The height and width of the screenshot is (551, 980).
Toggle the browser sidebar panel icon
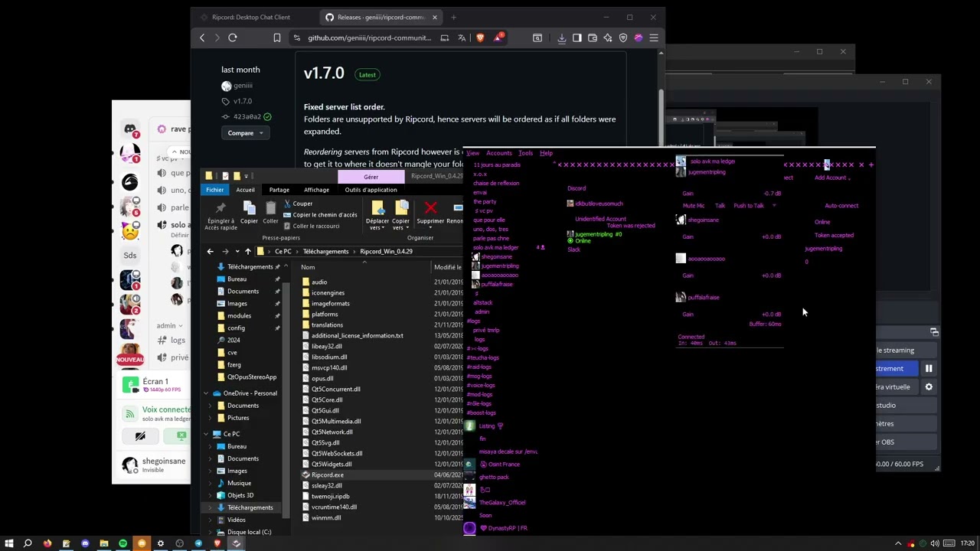[x=577, y=37]
